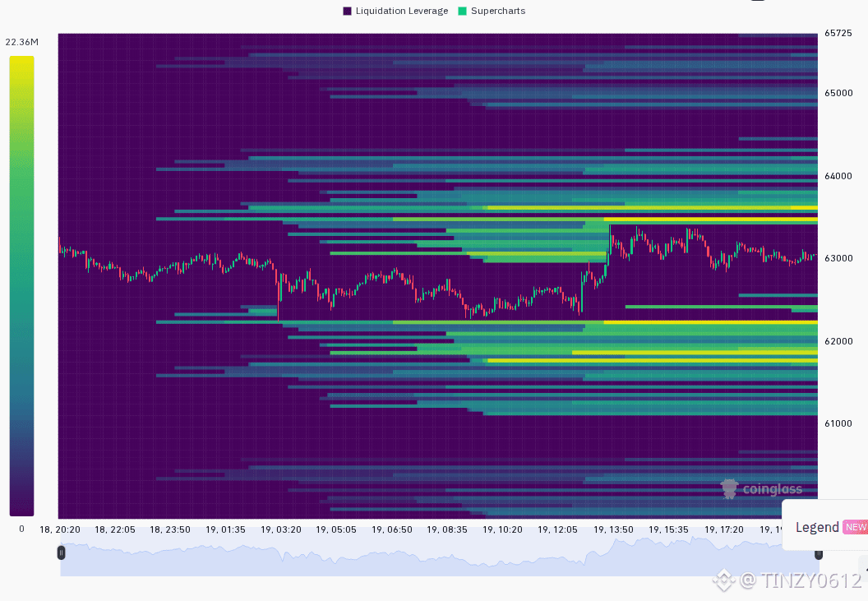Viewport: 868px width, 601px height.
Task: Click the 19, 13:50 time axis label
Action: (x=613, y=529)
